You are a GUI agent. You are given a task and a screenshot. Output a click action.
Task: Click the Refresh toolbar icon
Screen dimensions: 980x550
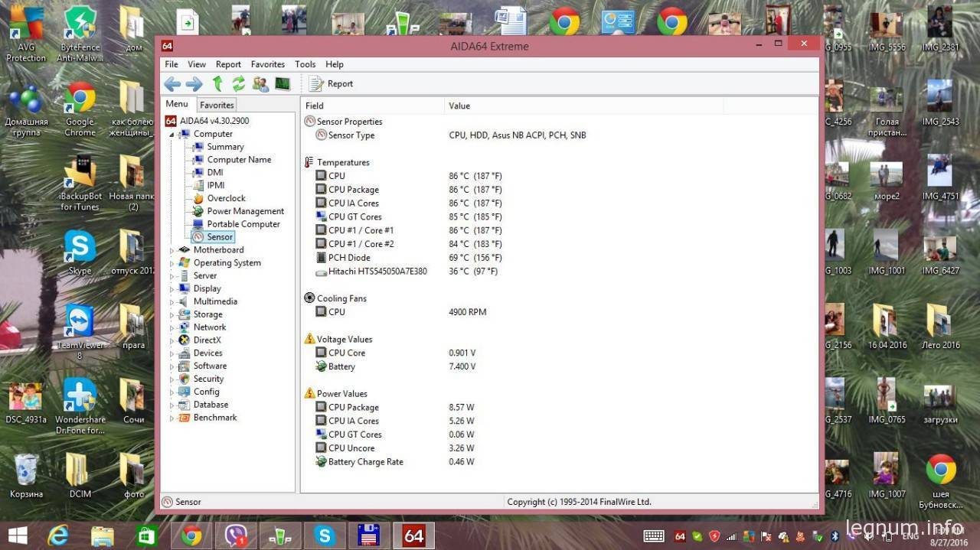point(239,84)
